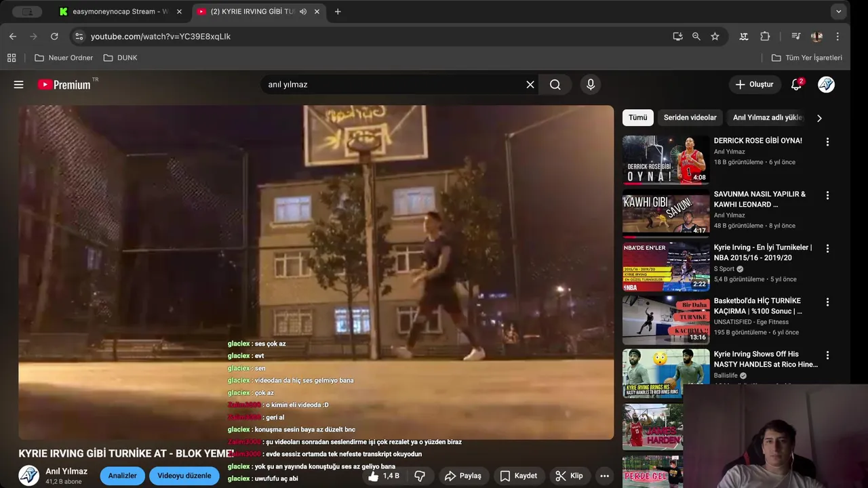Select the Seriden videolar chip

pos(690,118)
